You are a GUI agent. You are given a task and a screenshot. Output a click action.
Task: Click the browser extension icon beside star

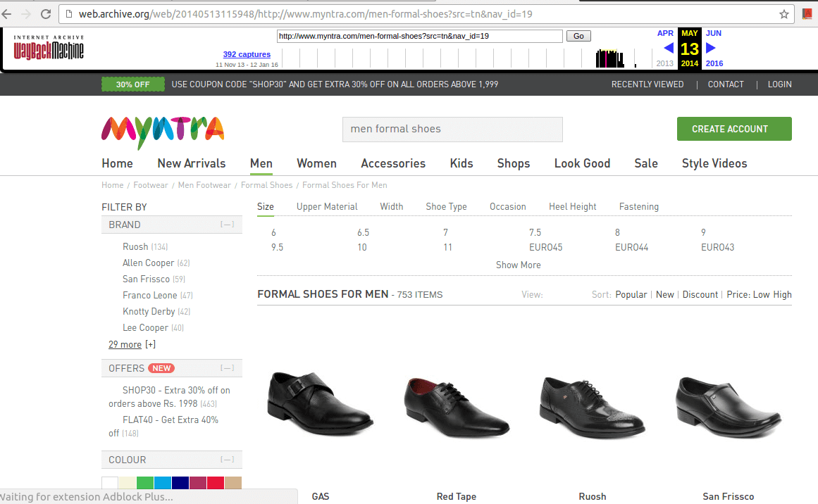(x=807, y=14)
